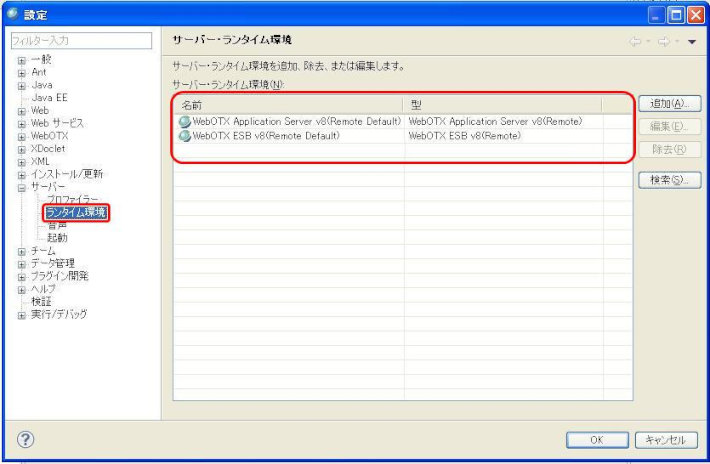The image size is (710, 464).
Task: Select ランタイム環境 in the tree
Action: tap(76, 212)
